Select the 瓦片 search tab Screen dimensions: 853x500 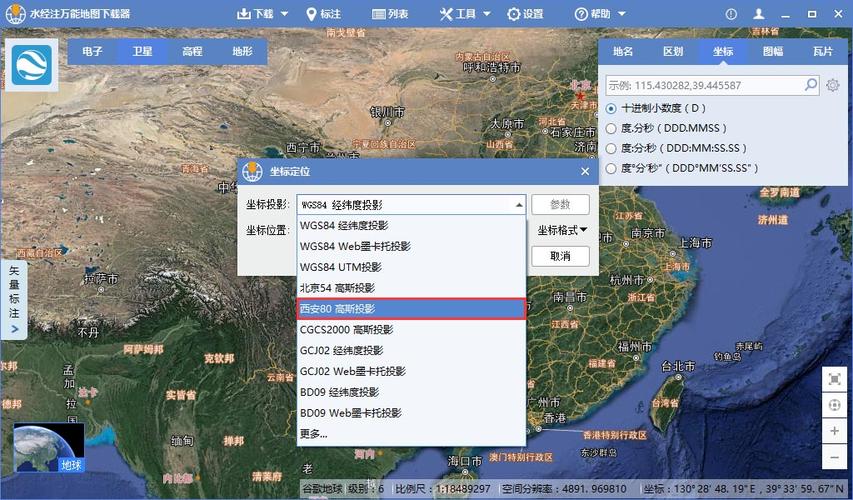823,52
